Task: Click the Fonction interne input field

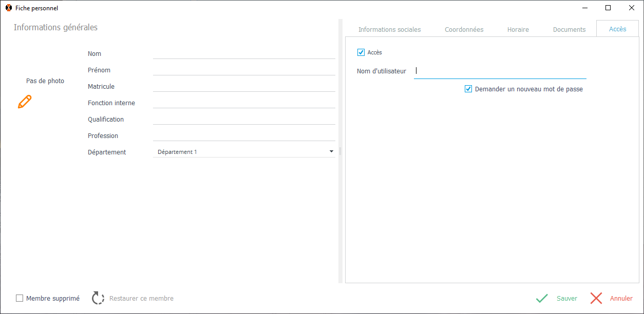Action: (x=244, y=103)
